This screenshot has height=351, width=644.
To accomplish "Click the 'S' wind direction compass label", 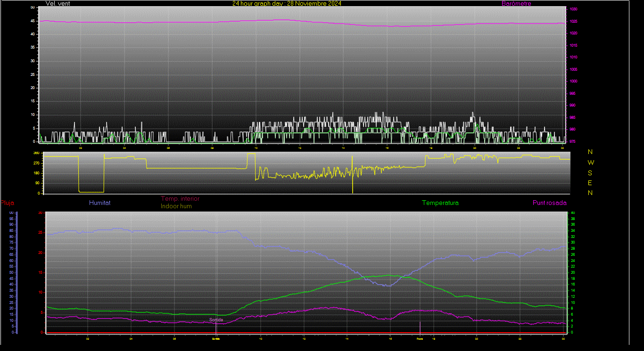I will tap(590, 173).
